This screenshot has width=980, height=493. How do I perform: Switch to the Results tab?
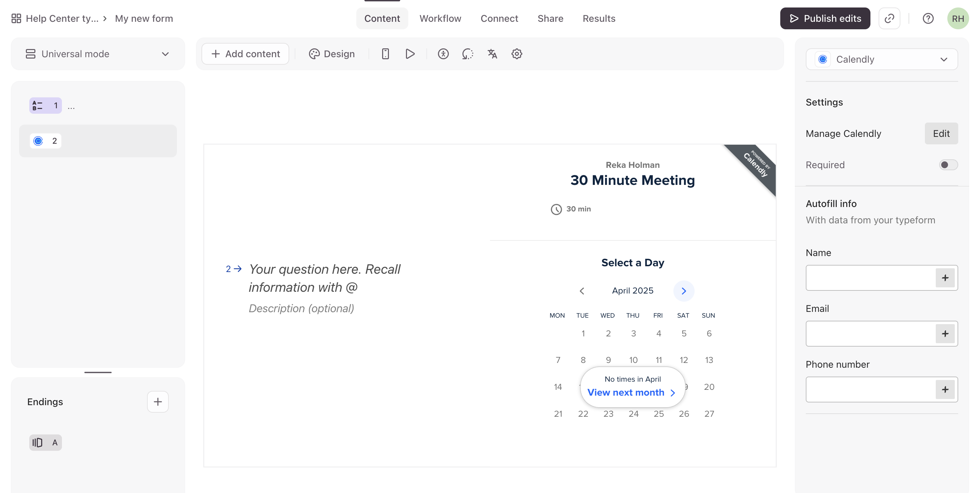[599, 18]
